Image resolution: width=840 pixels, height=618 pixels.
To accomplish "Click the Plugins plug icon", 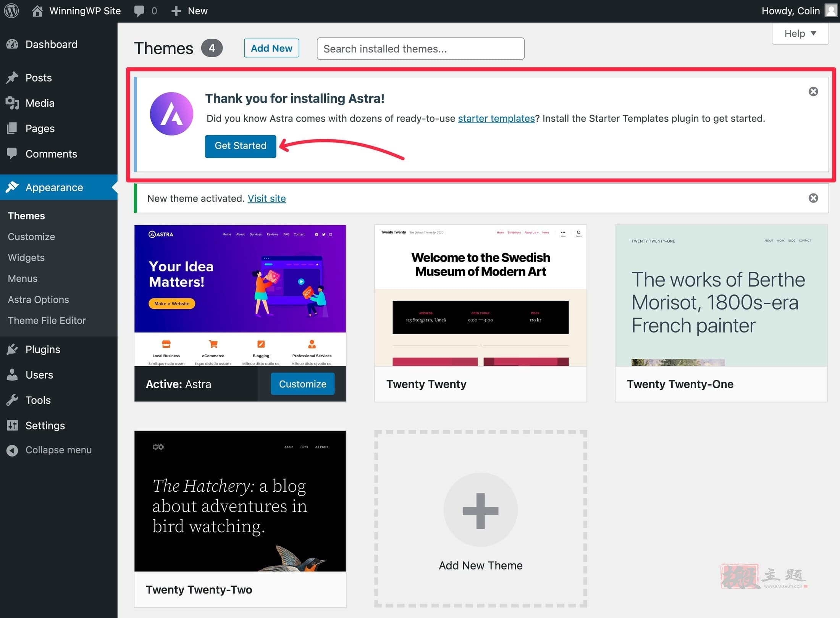I will (x=12, y=349).
